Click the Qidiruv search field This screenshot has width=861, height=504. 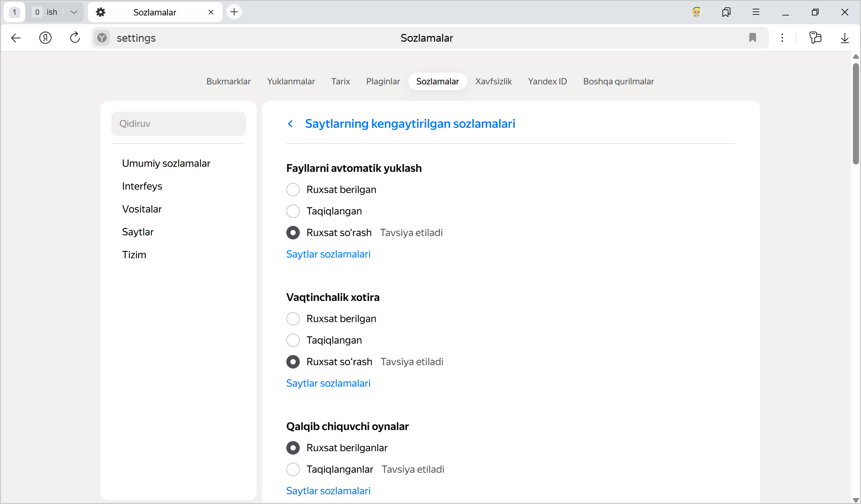tap(178, 124)
